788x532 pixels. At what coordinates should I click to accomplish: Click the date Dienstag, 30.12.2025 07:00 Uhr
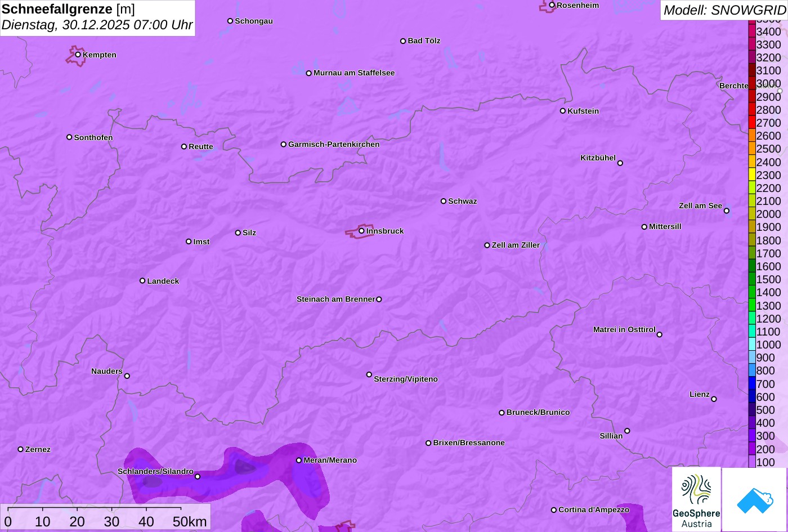click(97, 25)
